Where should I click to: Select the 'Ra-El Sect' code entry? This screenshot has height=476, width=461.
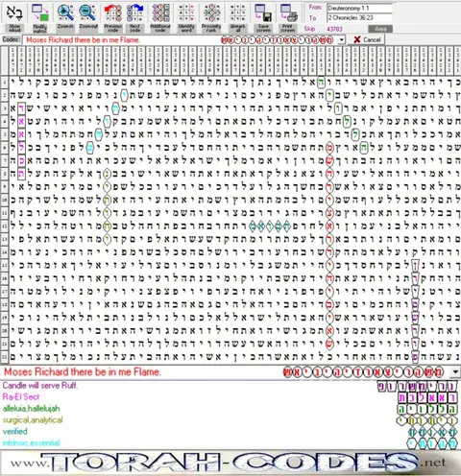[x=21, y=396]
